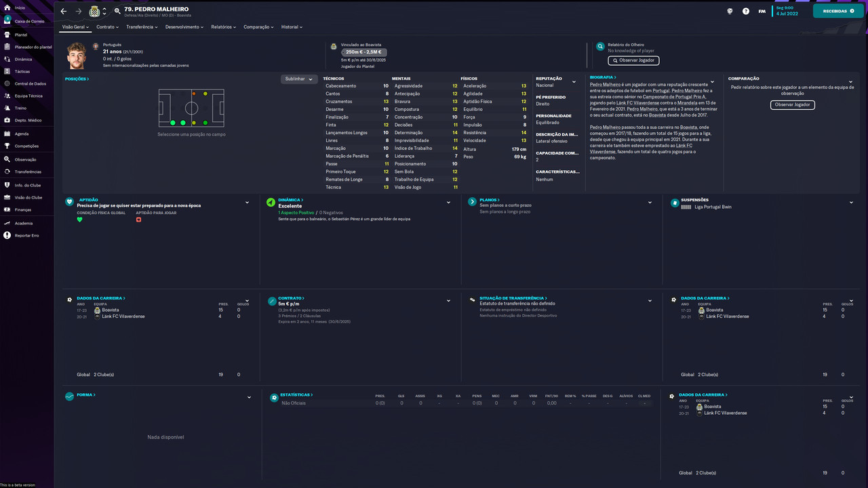Go to Início in the sidebar

click(20, 7)
